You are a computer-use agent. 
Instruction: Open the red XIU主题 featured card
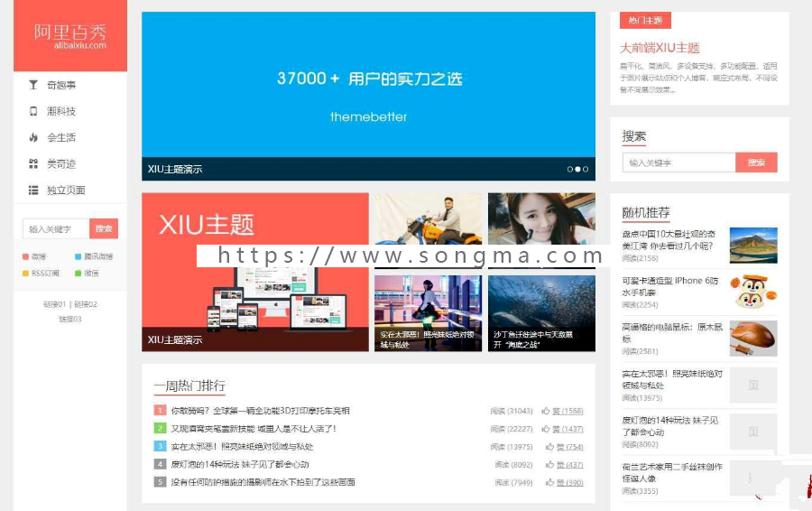click(x=255, y=272)
